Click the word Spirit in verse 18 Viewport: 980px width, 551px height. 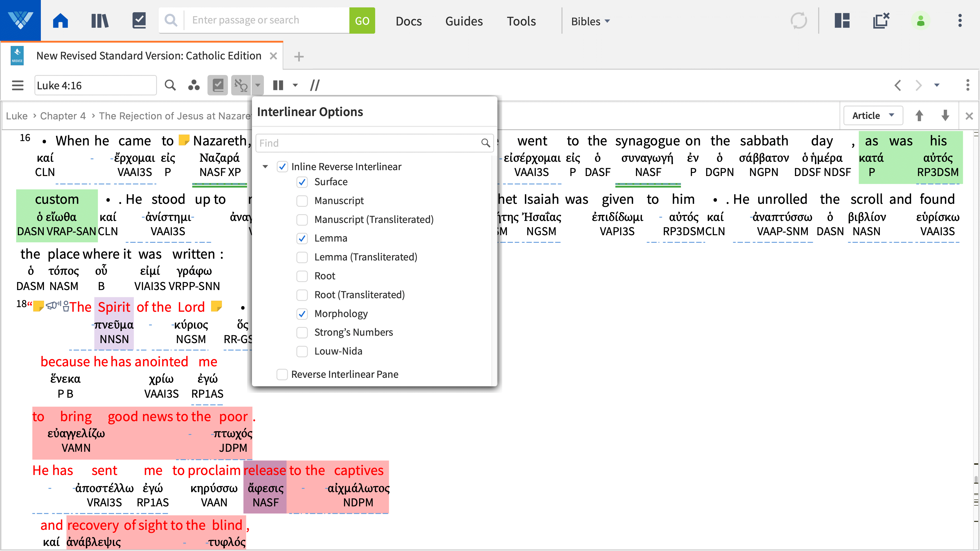click(114, 307)
